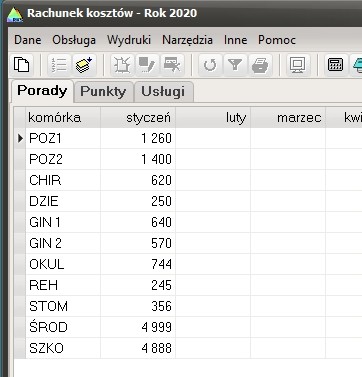Select the OKUL cell
This screenshot has height=377, width=362.
click(x=63, y=264)
